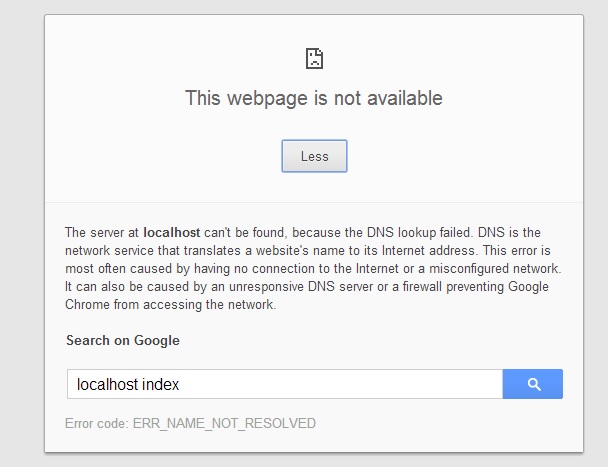Click the gray background outside the error card
The width and height of the screenshot is (608, 467).
click(21, 233)
